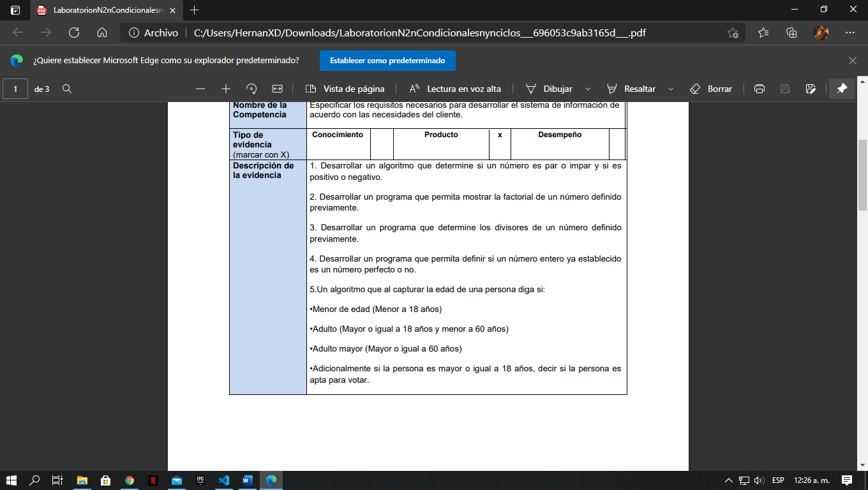
Task: Open the browser Home page
Action: tap(102, 33)
